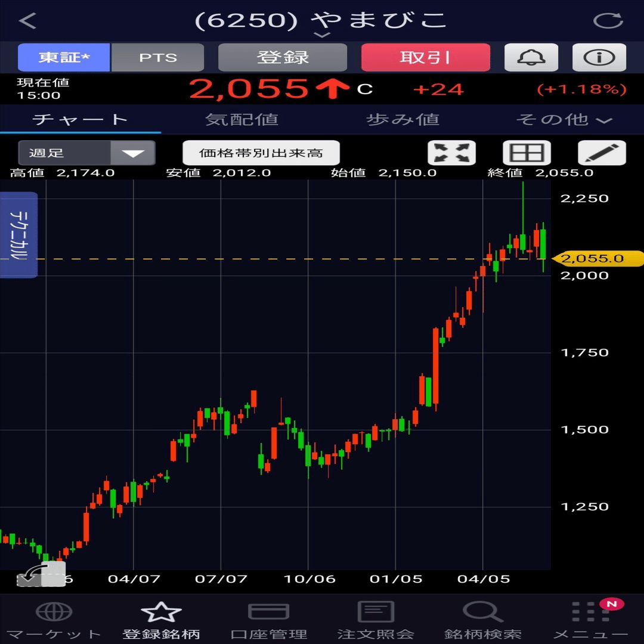644x644 pixels.
Task: Click the 2,055.0 current price label
Action: (597, 259)
